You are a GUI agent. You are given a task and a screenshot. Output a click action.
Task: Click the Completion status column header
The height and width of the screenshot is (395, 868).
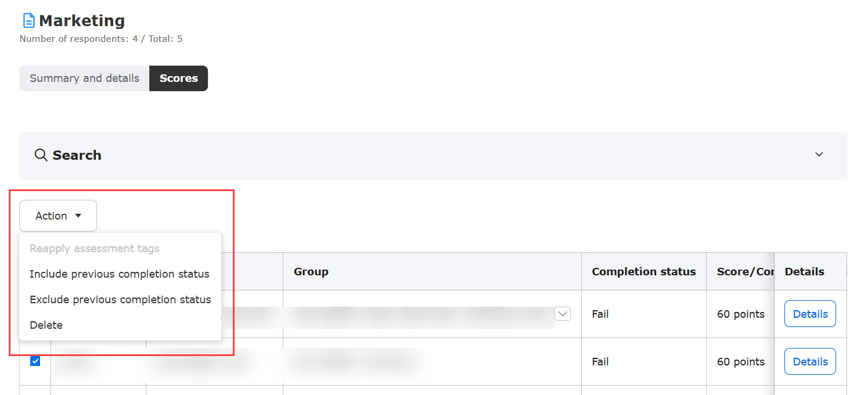coord(643,272)
